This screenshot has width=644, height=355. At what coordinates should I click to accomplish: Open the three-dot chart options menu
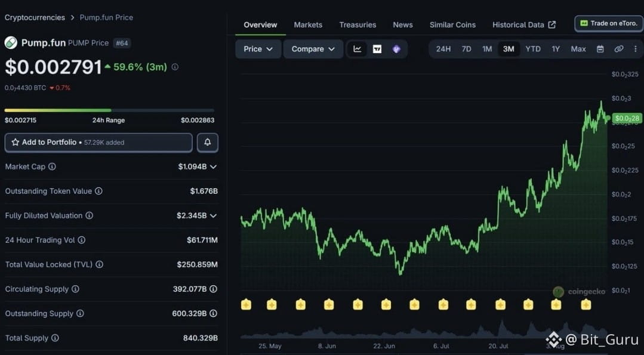click(636, 50)
